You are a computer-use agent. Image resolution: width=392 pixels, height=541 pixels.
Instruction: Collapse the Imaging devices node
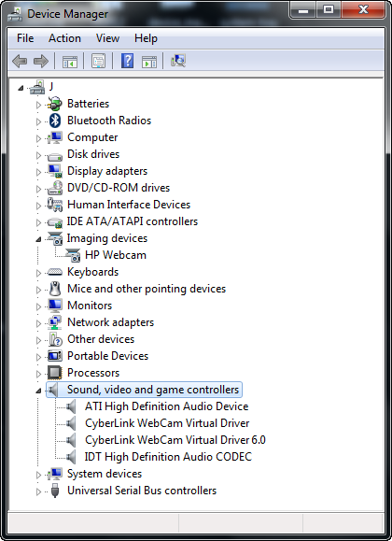click(x=38, y=239)
